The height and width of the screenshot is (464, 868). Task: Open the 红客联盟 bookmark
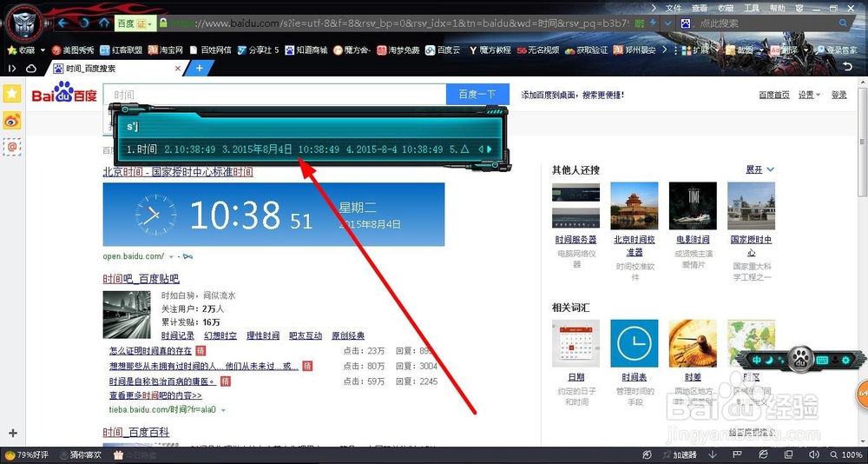(121, 50)
